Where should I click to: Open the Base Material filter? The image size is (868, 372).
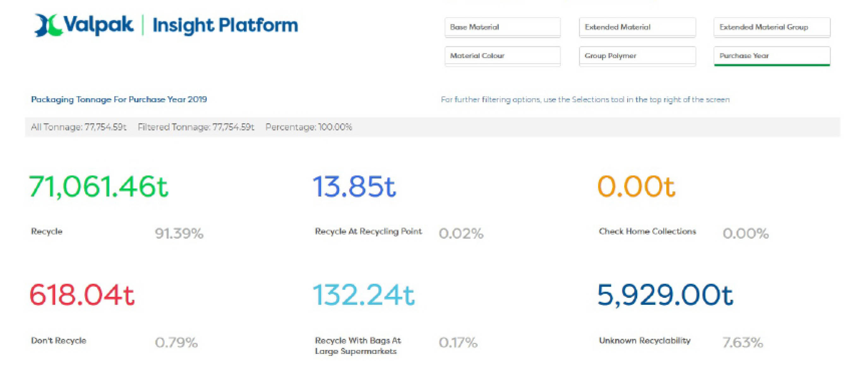502,27
